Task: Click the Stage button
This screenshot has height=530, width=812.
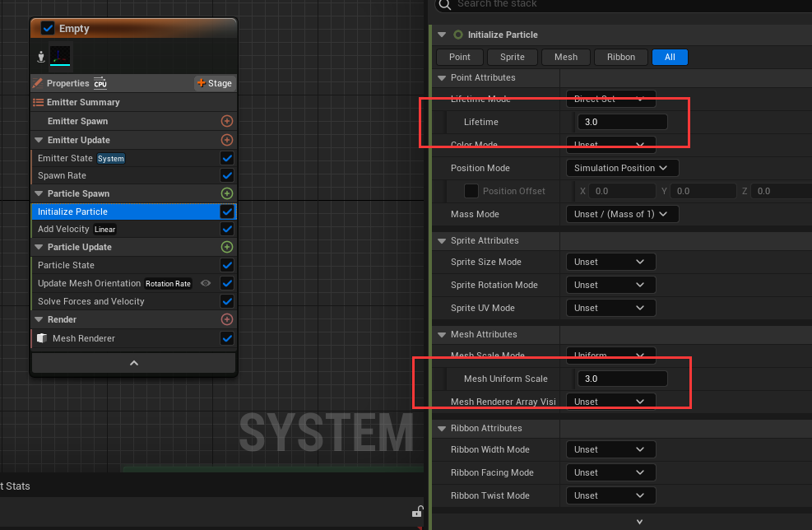Action: click(214, 83)
